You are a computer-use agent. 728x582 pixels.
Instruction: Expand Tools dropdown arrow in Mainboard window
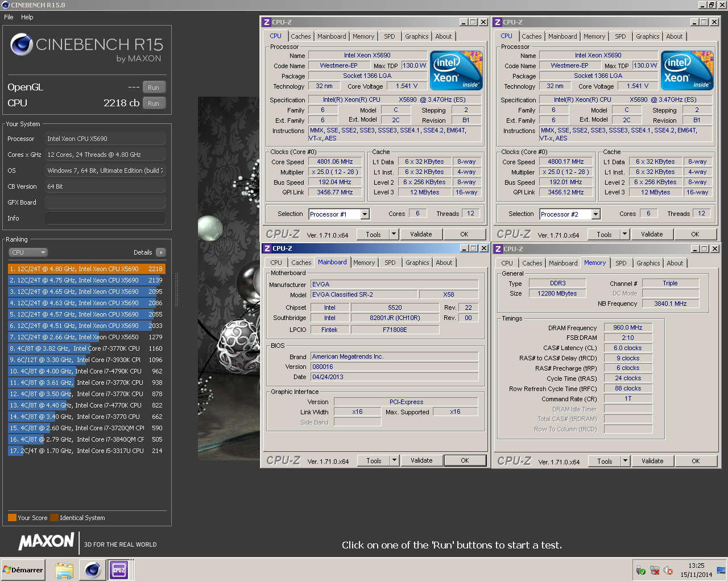click(394, 460)
